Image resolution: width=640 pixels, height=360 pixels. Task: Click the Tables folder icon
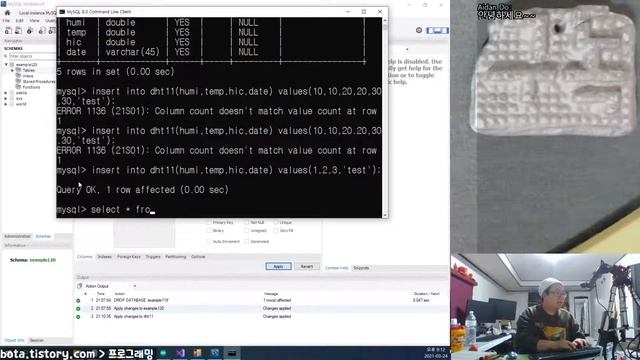coord(18,70)
